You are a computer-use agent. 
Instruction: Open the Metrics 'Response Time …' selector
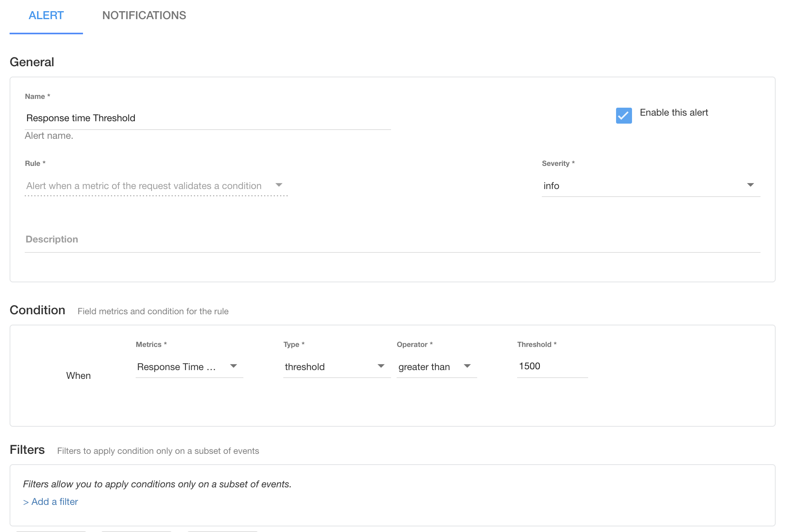(x=177, y=367)
